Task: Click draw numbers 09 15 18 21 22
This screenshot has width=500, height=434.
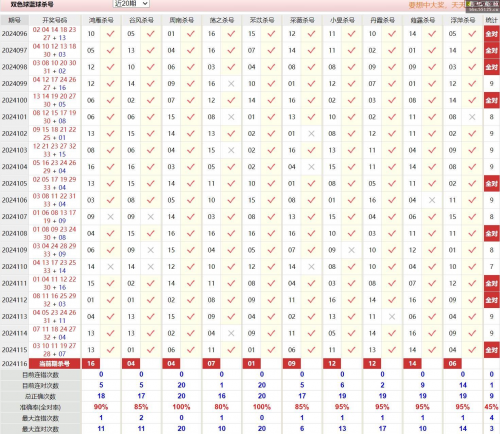Action: click(55, 130)
